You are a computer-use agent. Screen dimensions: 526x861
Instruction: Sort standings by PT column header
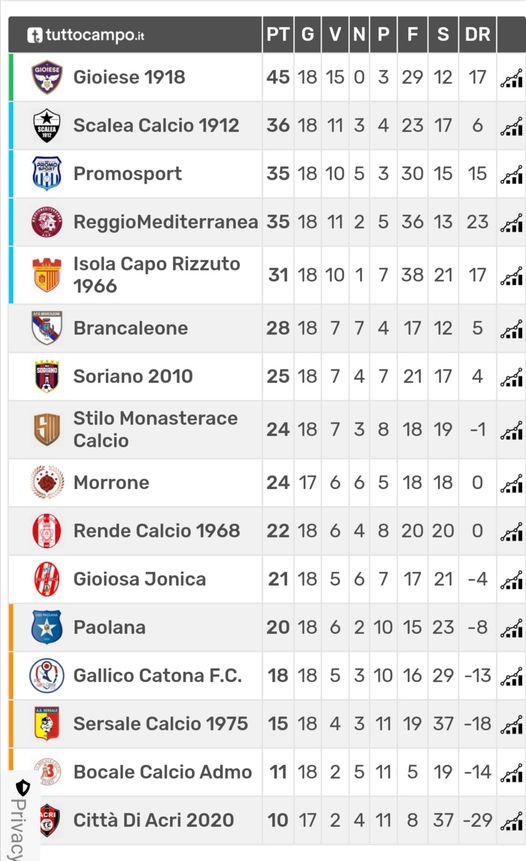[278, 35]
